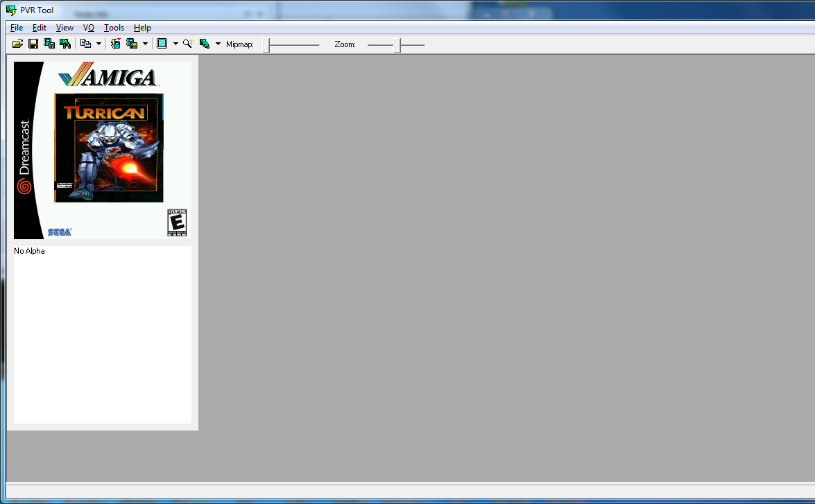The image size is (815, 504).
Task: Click the Mipmap slider handle
Action: (266, 45)
